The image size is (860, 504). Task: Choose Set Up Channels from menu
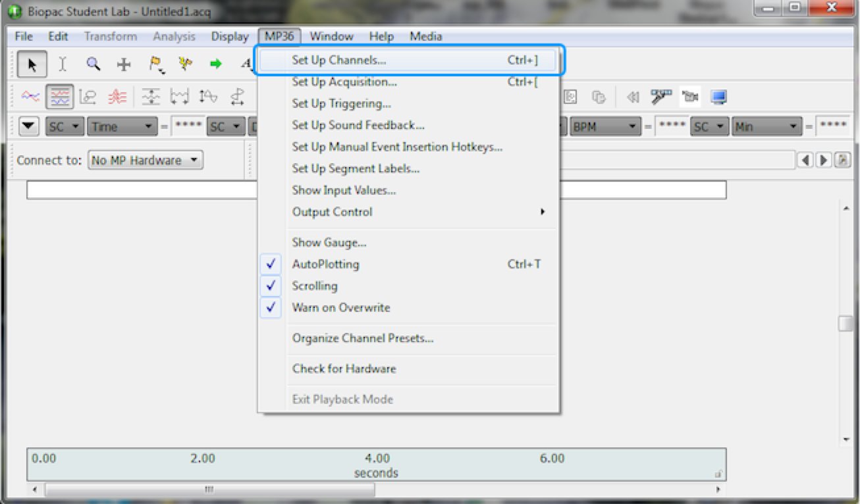pos(339,61)
